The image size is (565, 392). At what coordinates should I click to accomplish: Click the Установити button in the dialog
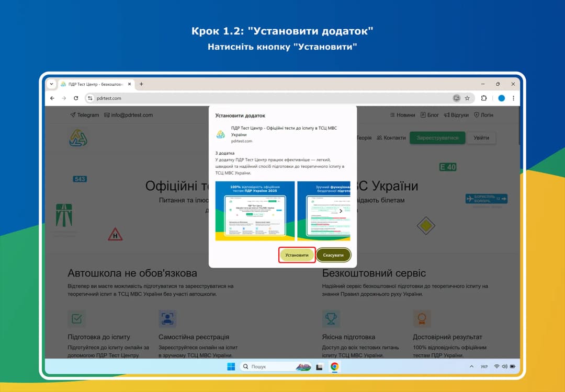pos(297,255)
